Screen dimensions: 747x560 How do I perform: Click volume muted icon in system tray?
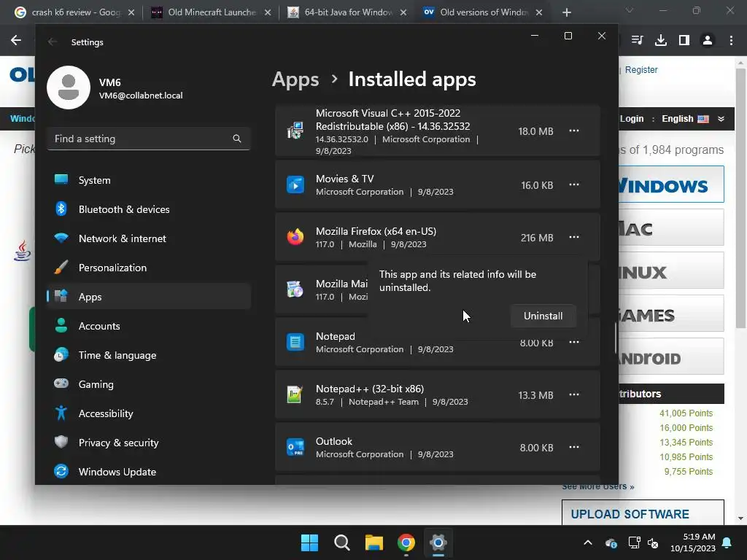[653, 542]
